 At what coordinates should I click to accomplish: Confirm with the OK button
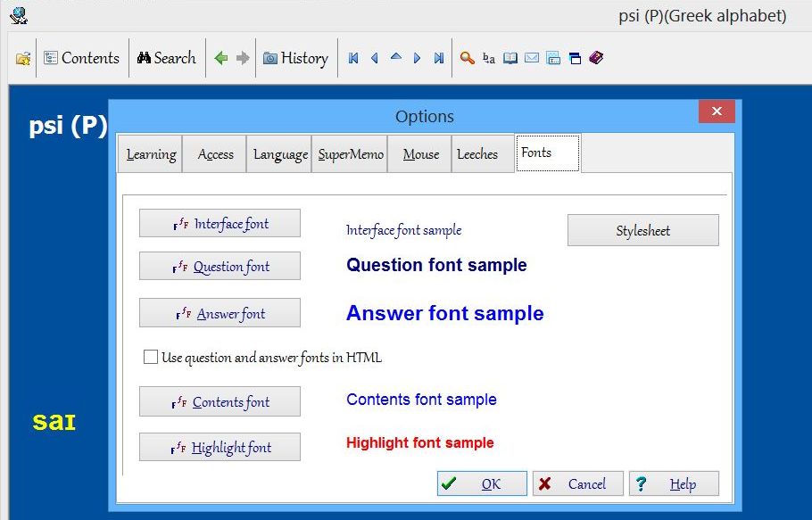point(482,484)
